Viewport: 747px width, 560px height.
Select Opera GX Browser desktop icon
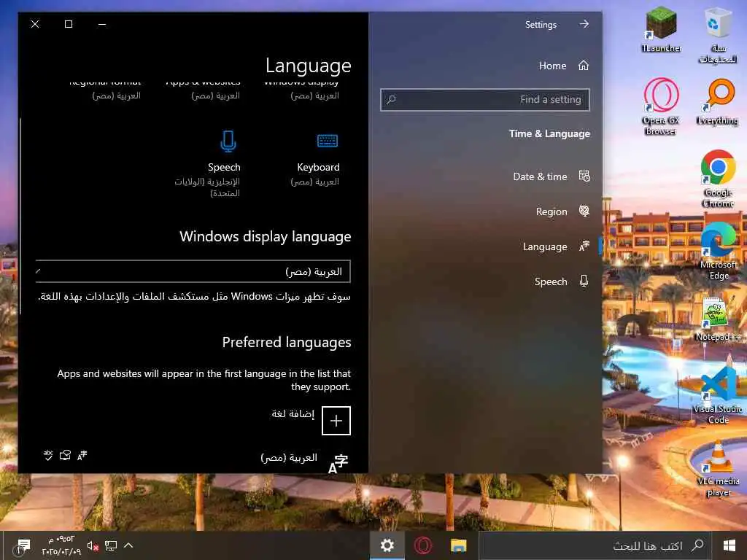(x=661, y=106)
